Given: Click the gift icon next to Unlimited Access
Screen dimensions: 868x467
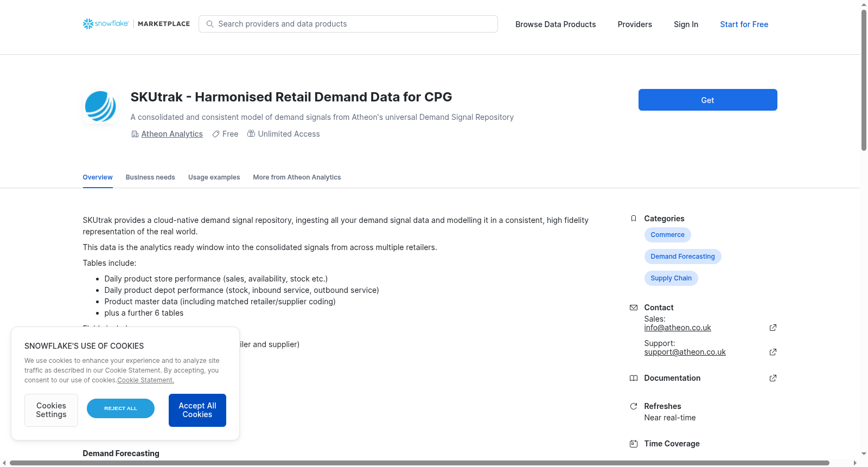Looking at the screenshot, I should pos(251,133).
